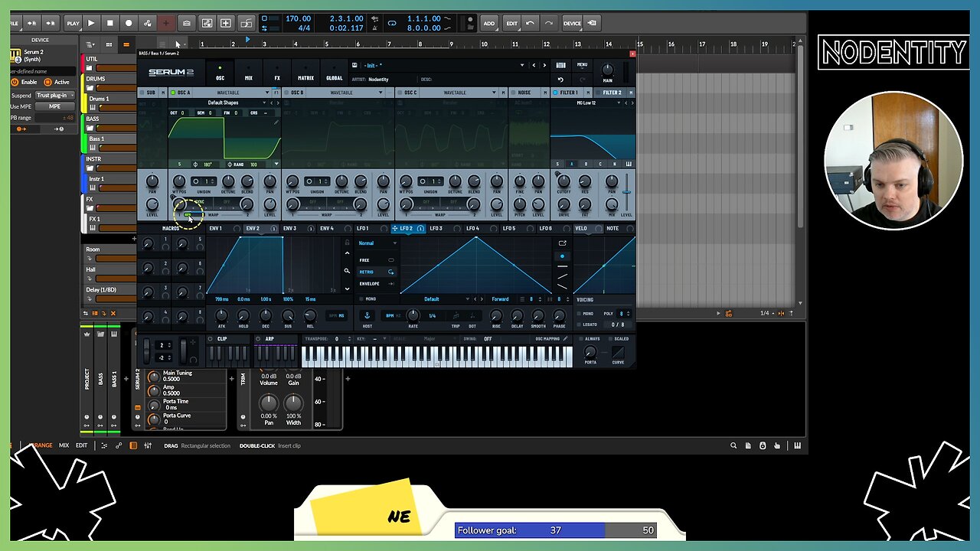Image resolution: width=980 pixels, height=551 pixels.
Task: Load the next Serum preset arrow
Action: (x=544, y=65)
